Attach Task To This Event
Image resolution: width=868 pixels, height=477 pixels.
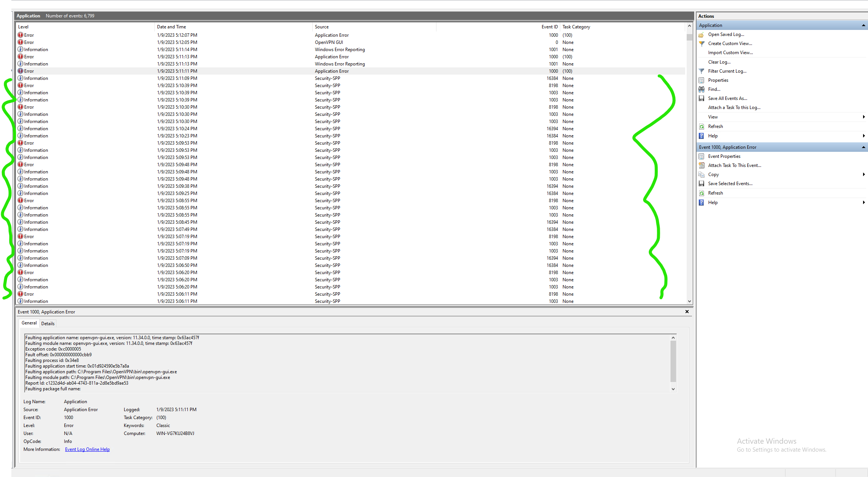(734, 165)
